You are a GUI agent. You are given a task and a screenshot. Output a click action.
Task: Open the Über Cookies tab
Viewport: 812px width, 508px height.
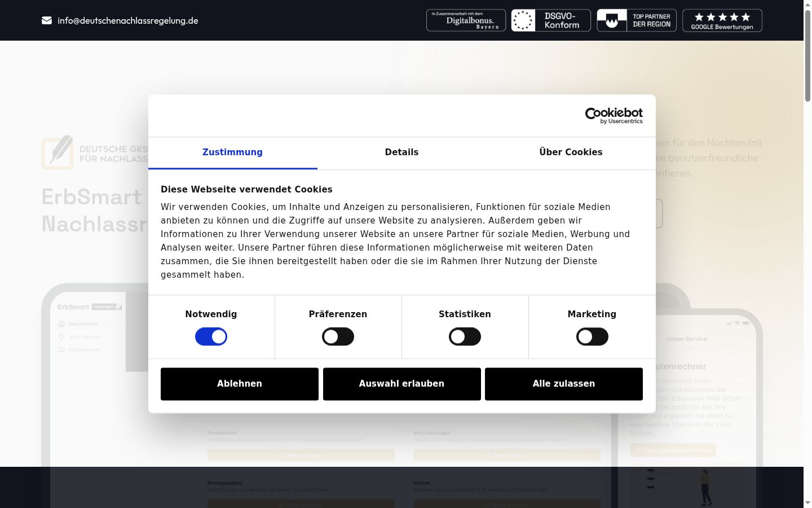[x=571, y=152]
